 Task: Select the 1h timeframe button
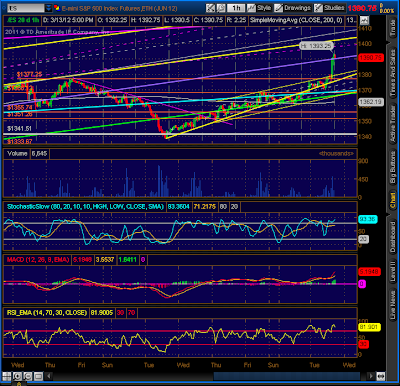236,8
